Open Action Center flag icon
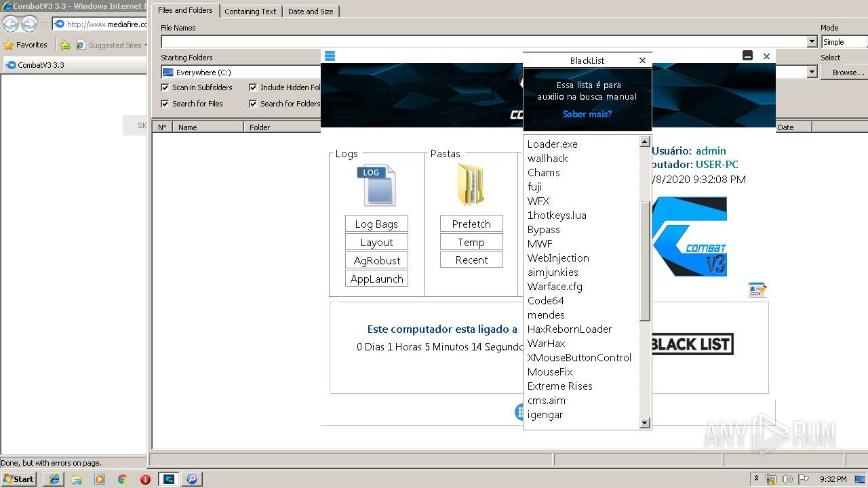The height and width of the screenshot is (488, 868). 804,479
